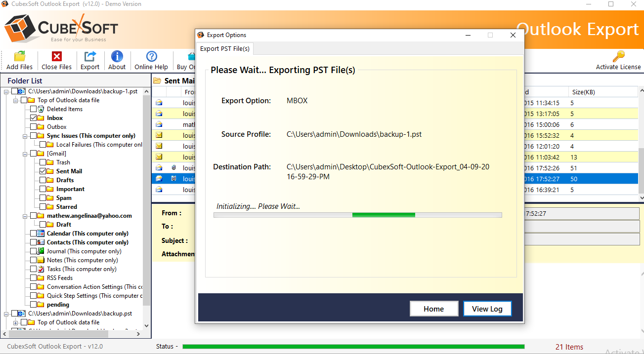644x354 pixels.
Task: Click the backup.pst Outlook file icon
Action: point(22,314)
